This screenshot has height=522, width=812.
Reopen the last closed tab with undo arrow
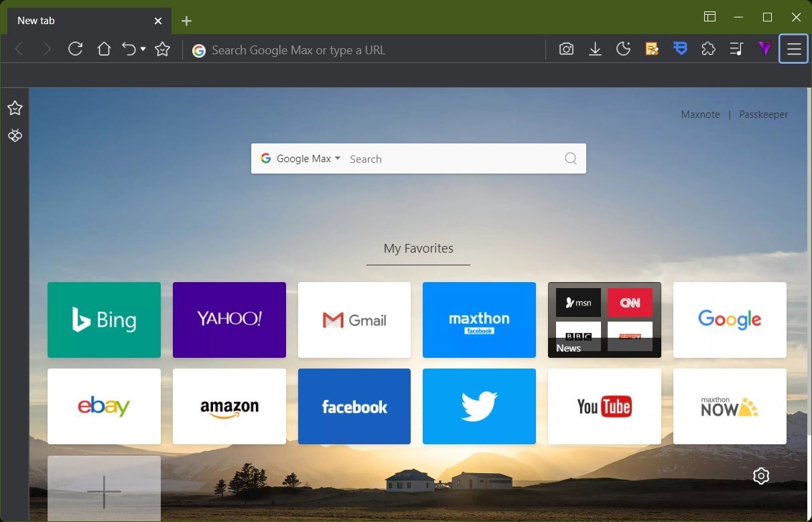click(x=129, y=49)
